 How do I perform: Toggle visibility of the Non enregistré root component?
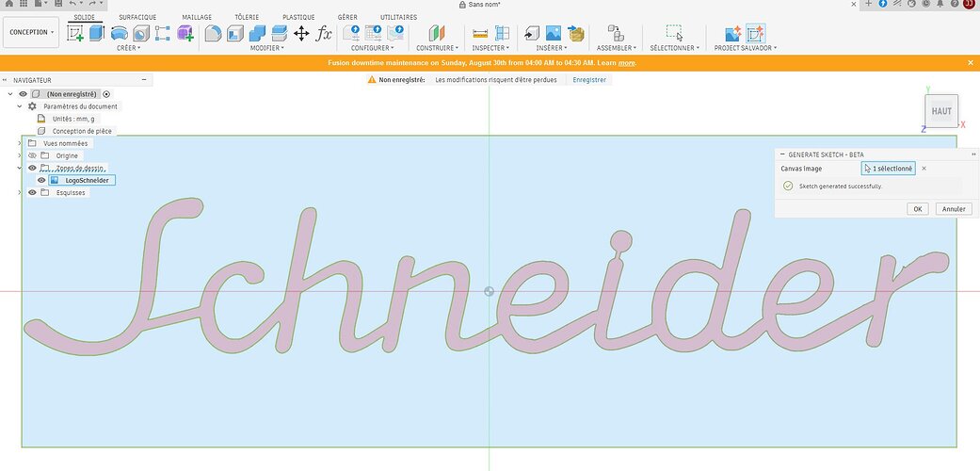(x=24, y=94)
